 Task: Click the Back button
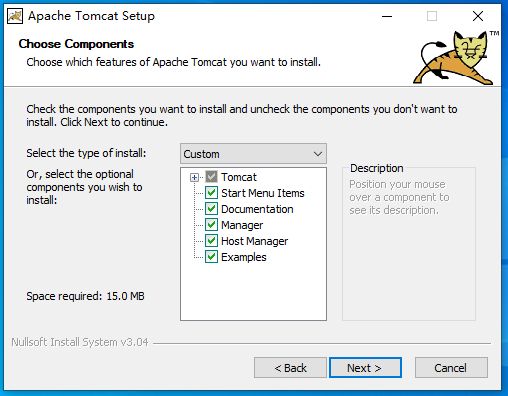[290, 368]
